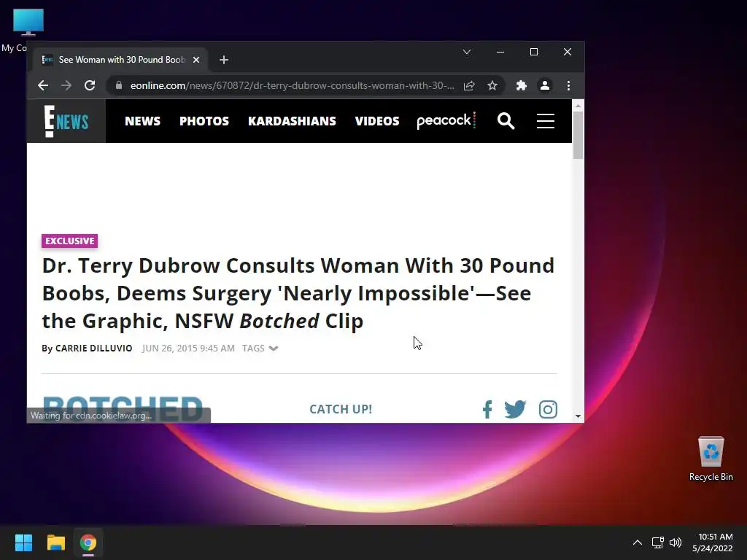The height and width of the screenshot is (560, 747).
Task: Bookmark this page with the star
Action: point(492,86)
